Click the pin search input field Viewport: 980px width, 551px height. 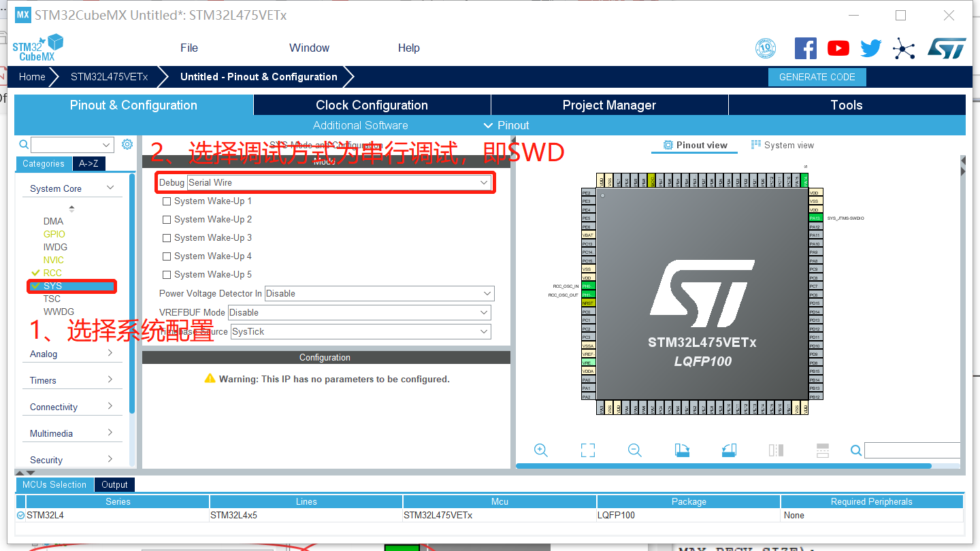click(912, 450)
